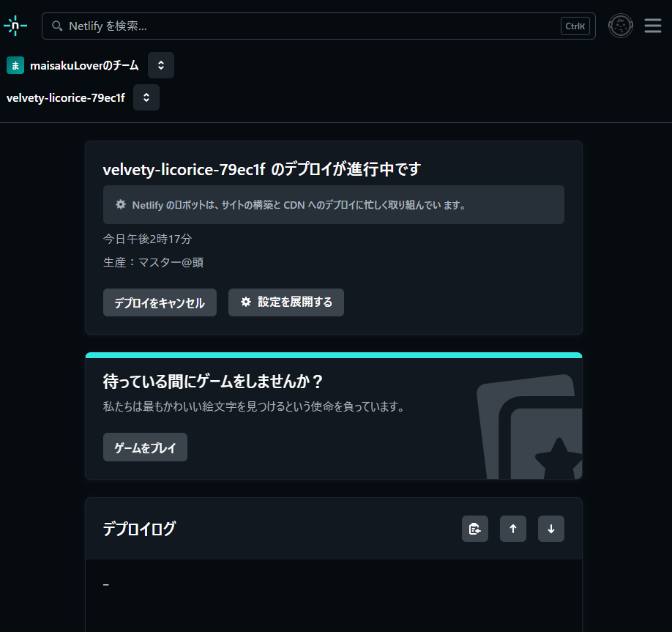Jump to bottom of deploy log

point(551,529)
